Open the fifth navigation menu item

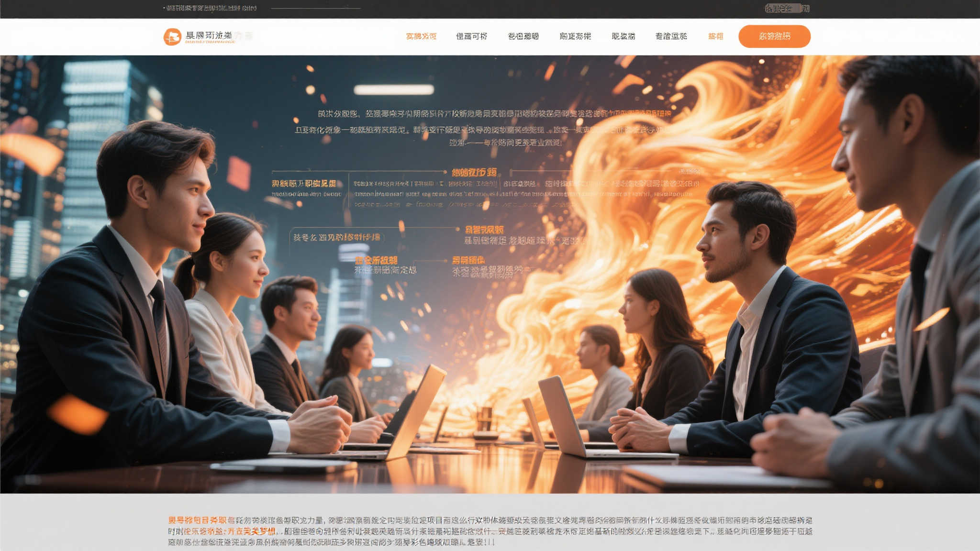point(623,36)
